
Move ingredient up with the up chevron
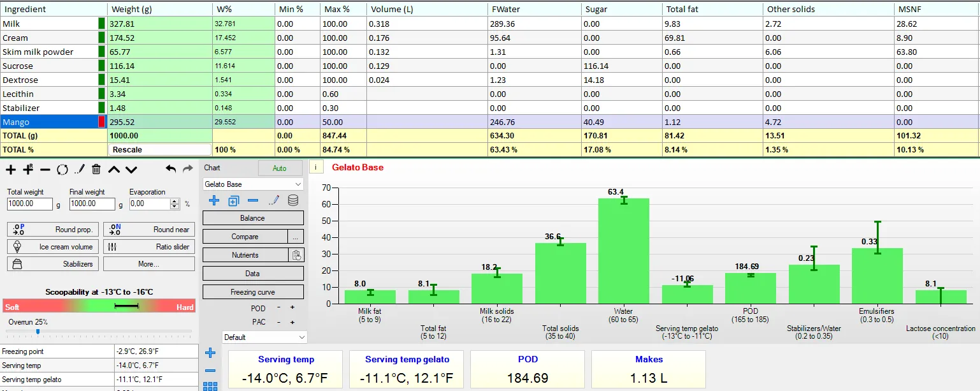coord(113,169)
